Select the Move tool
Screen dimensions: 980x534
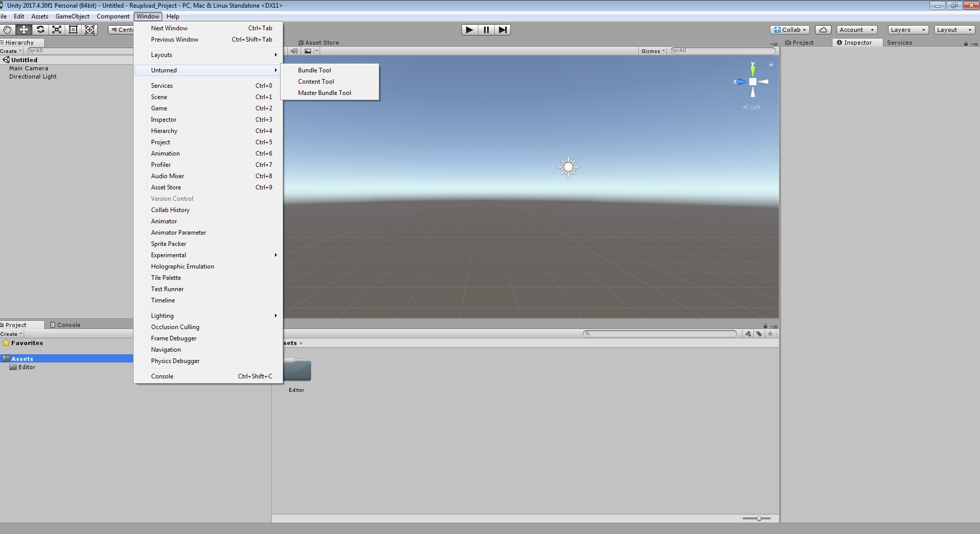point(24,30)
